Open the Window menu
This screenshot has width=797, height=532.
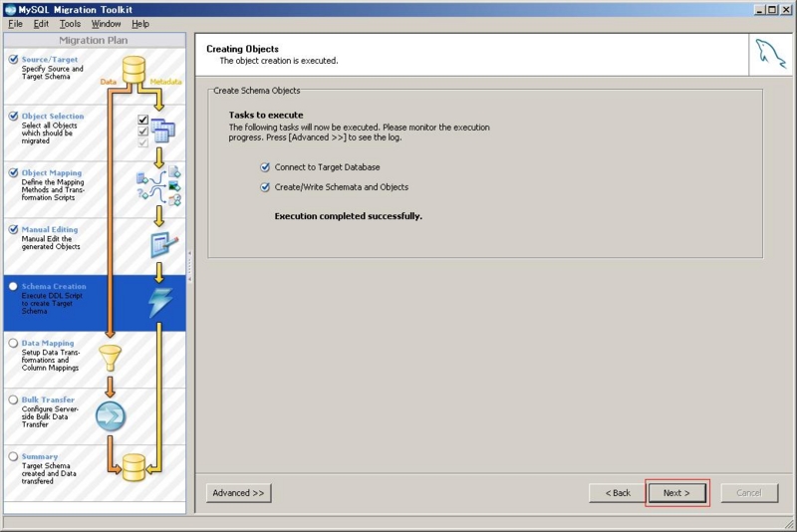[106, 24]
